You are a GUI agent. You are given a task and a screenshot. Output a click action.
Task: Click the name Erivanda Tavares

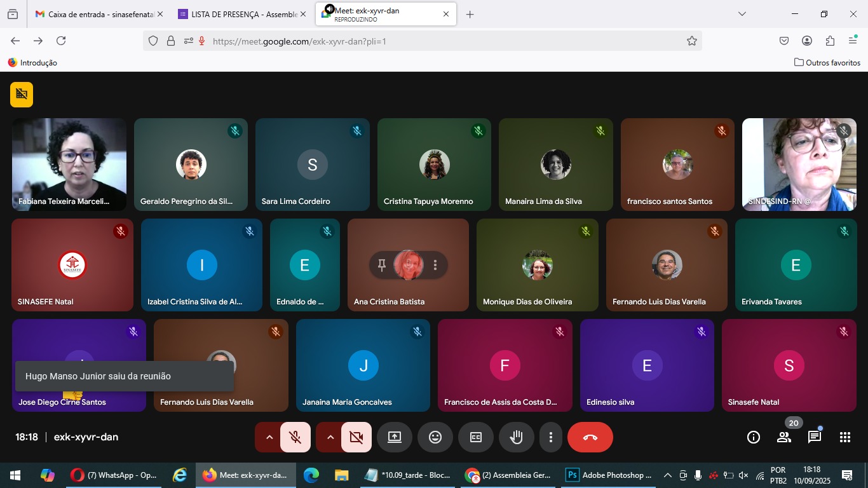tap(771, 302)
